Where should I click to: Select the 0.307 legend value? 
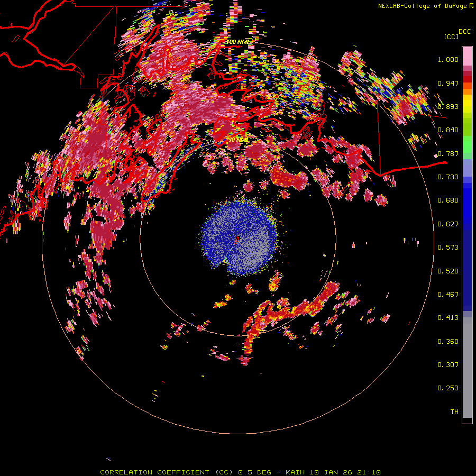point(448,365)
